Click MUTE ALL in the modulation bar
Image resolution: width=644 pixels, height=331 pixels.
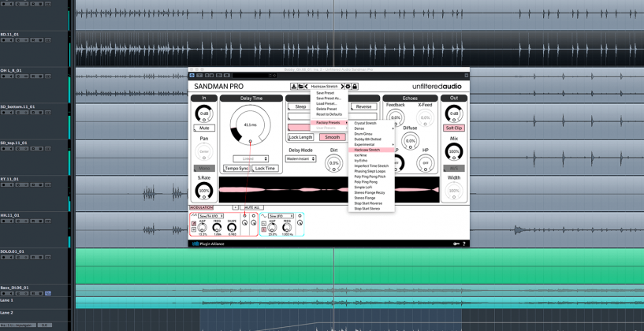point(251,208)
